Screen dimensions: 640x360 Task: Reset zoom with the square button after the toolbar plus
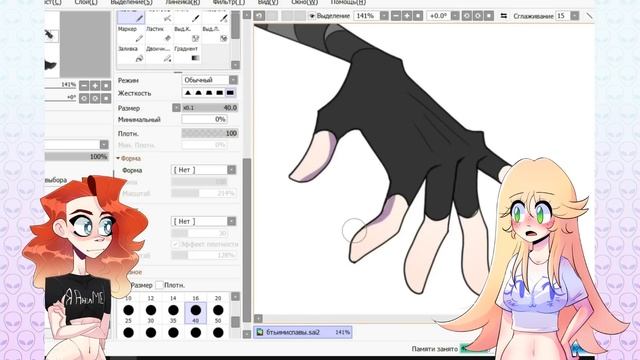[418, 16]
